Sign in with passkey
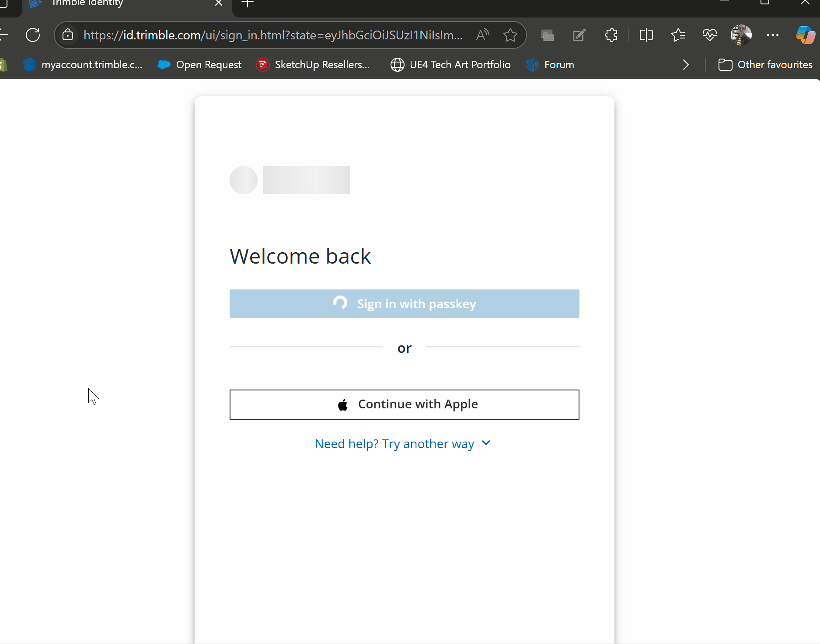The height and width of the screenshot is (644, 820). pyautogui.click(x=404, y=303)
